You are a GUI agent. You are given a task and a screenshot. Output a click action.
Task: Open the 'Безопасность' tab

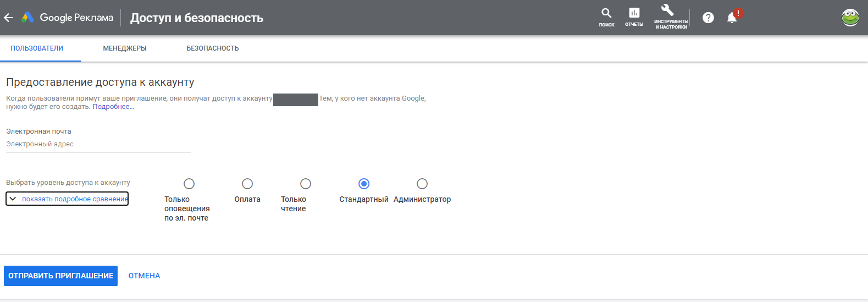pyautogui.click(x=213, y=48)
